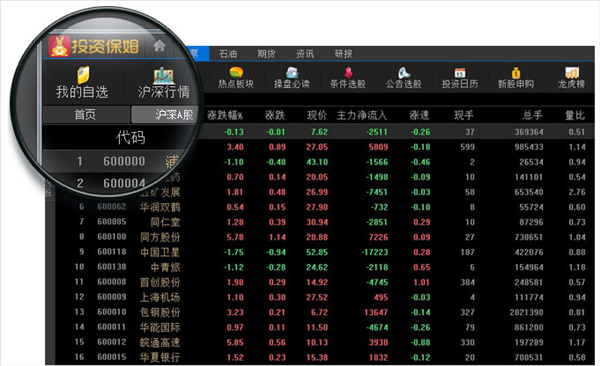This screenshot has width=600, height=366.
Task: Sort by 总手 column header
Action: [533, 115]
